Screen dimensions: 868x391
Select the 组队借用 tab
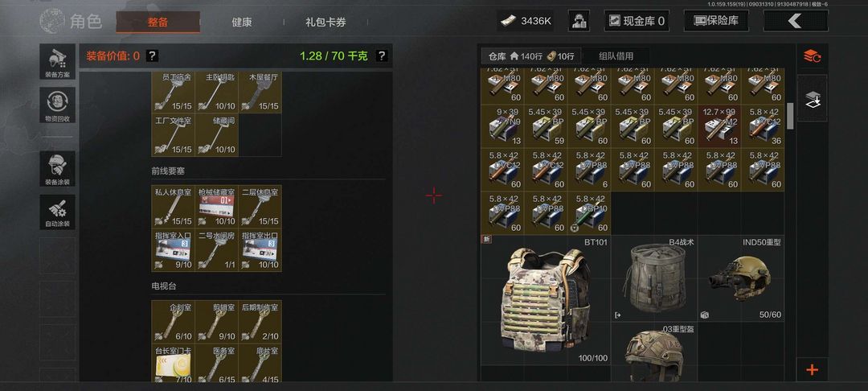coord(616,56)
